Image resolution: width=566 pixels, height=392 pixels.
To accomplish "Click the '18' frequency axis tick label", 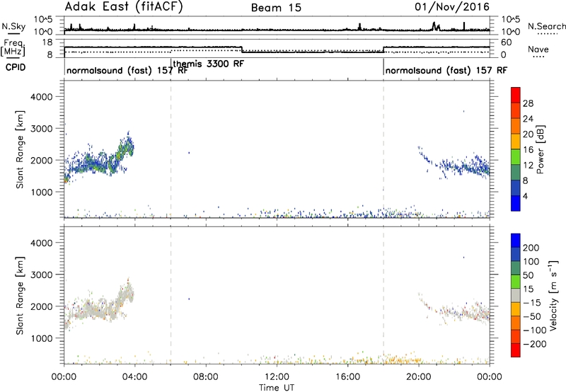I will pos(47,42).
